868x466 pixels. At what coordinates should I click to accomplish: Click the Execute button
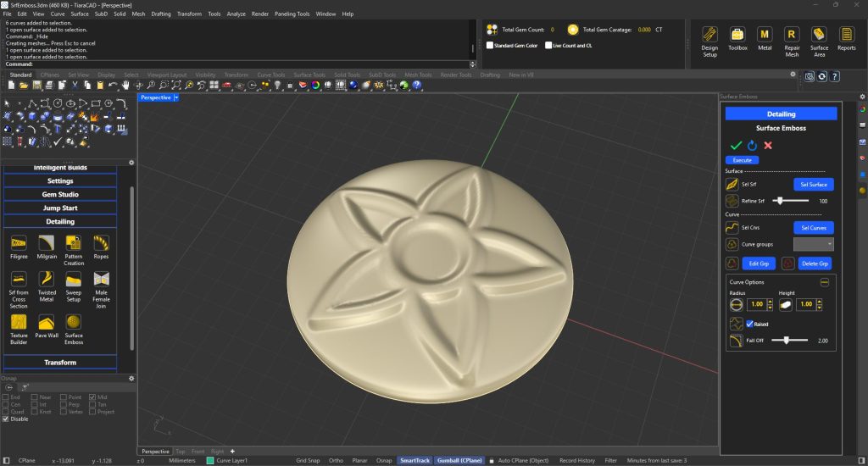pos(742,160)
